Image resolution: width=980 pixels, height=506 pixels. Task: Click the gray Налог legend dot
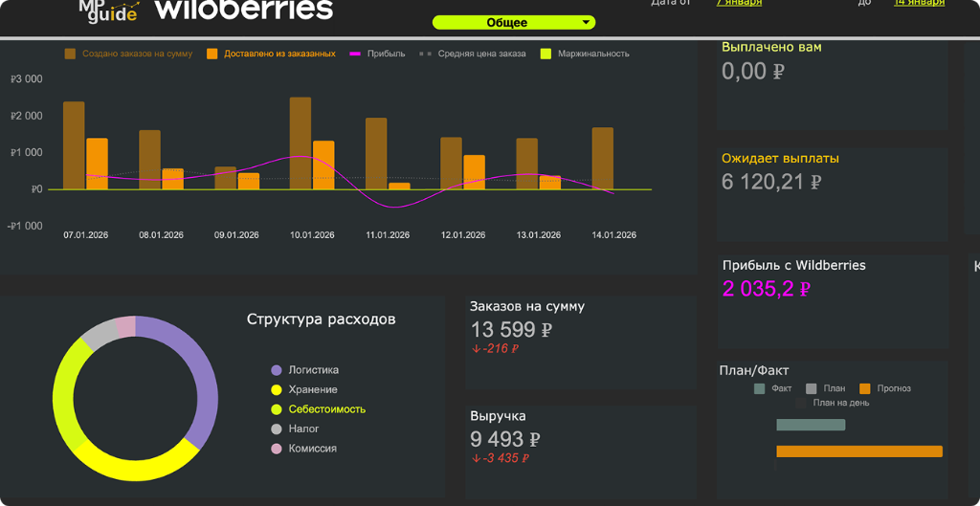pos(277,429)
